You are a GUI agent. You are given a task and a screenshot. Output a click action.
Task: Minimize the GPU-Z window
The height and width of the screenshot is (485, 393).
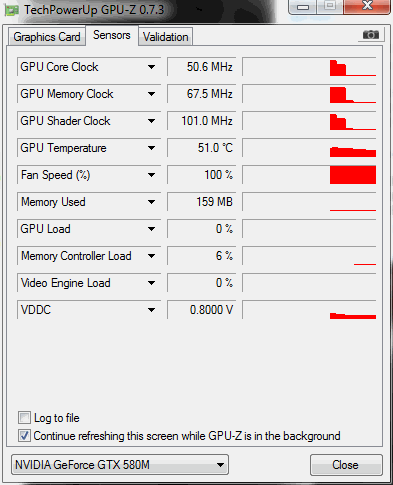[x=302, y=7]
